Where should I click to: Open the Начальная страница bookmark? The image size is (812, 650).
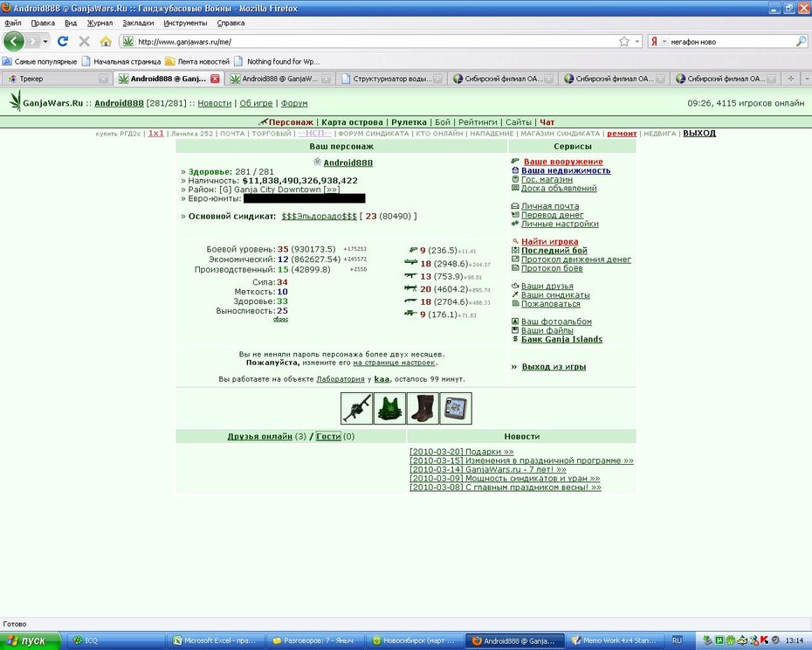pyautogui.click(x=121, y=61)
